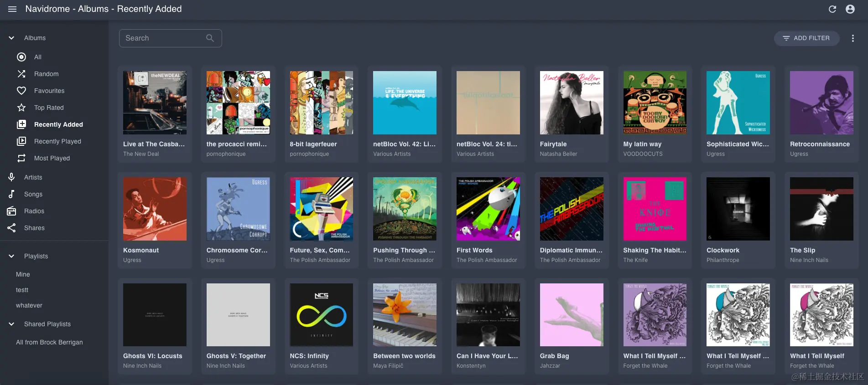Click the All albums circle icon
Screen dimensions: 868x385
[21, 57]
